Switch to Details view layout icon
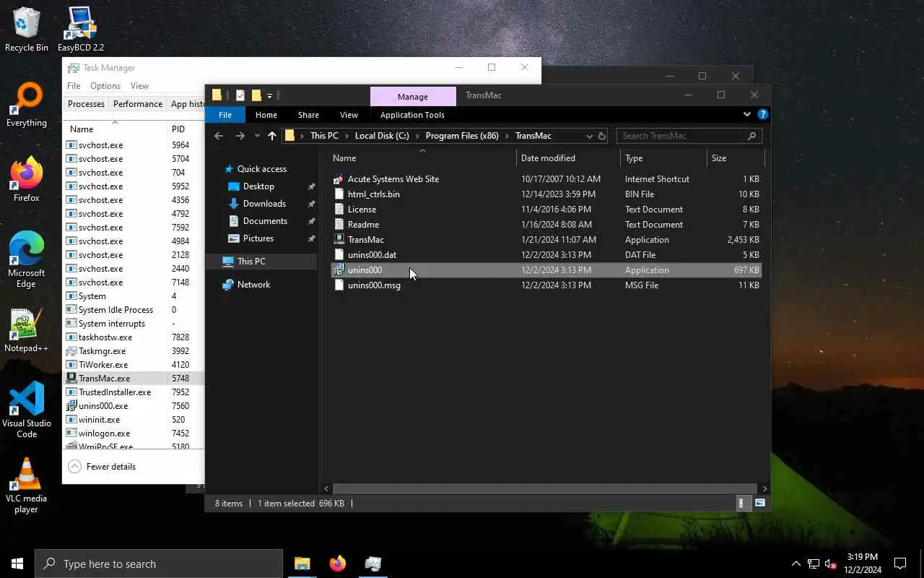Image resolution: width=924 pixels, height=578 pixels. 743,503
